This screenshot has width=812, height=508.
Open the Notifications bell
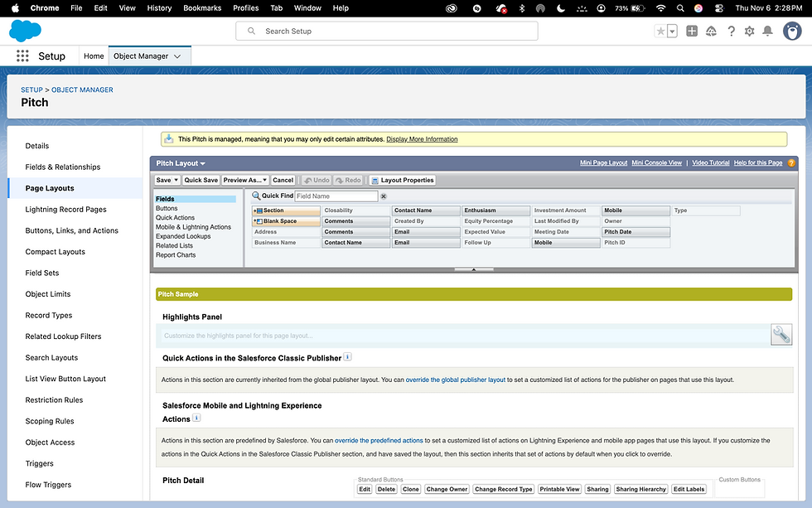click(768, 31)
